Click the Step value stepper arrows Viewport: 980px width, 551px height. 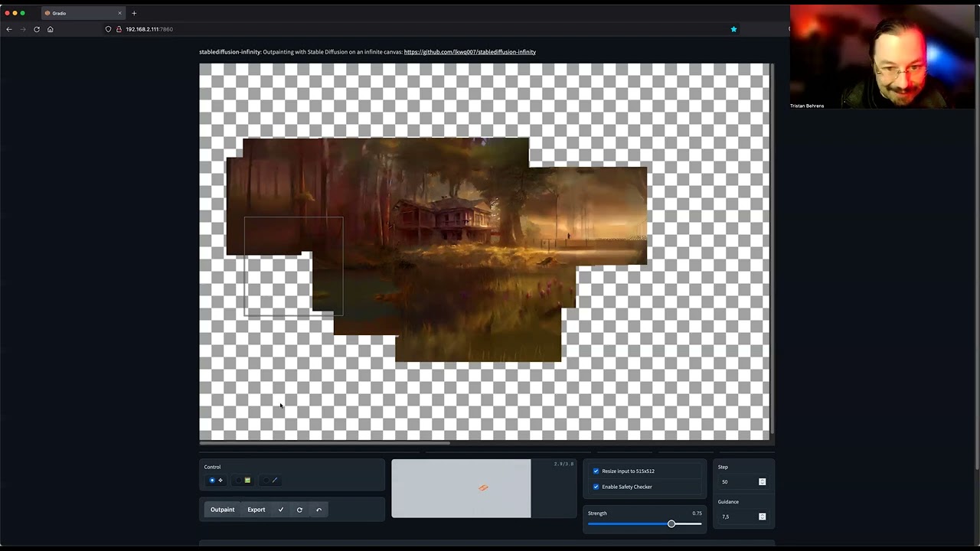pyautogui.click(x=762, y=481)
